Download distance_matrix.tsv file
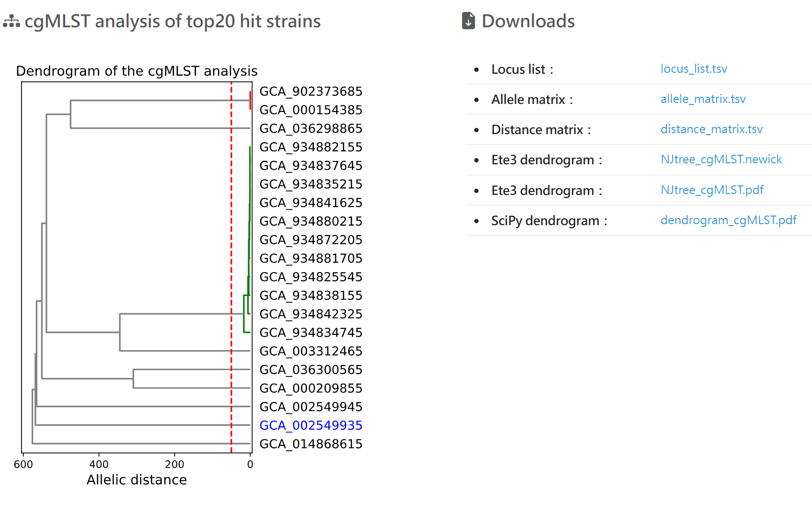This screenshot has width=812, height=513. pos(711,129)
